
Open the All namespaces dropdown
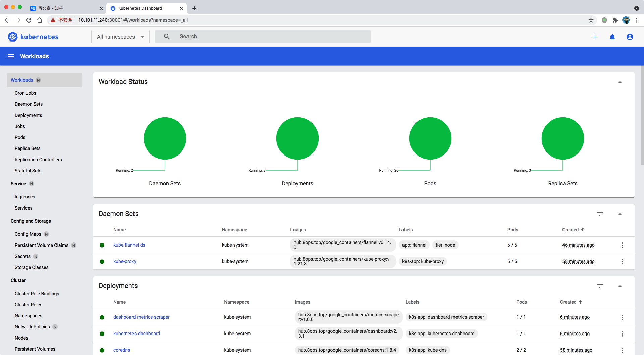click(x=120, y=37)
